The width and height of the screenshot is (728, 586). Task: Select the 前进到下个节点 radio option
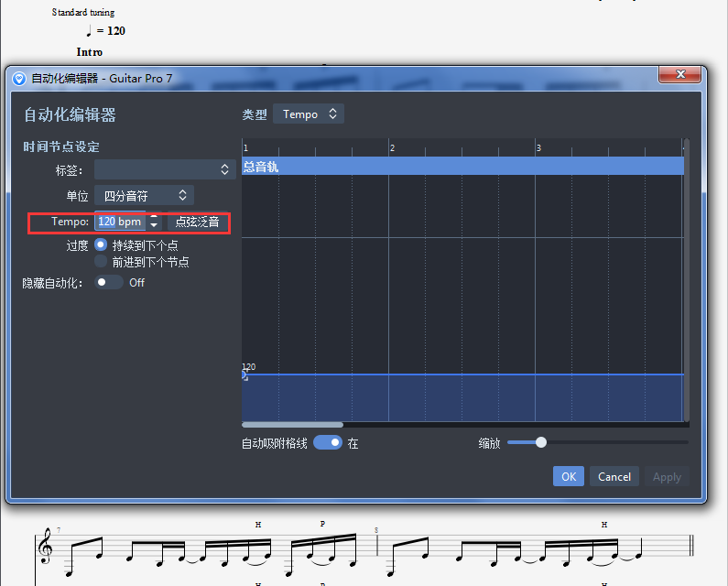(x=101, y=262)
